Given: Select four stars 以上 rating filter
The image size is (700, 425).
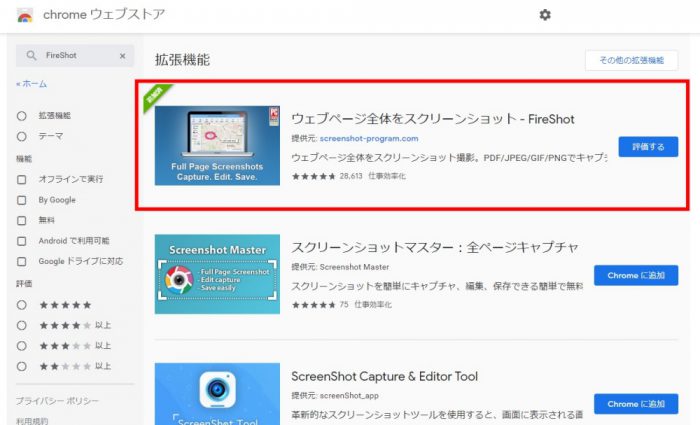Looking at the screenshot, I should point(21,325).
